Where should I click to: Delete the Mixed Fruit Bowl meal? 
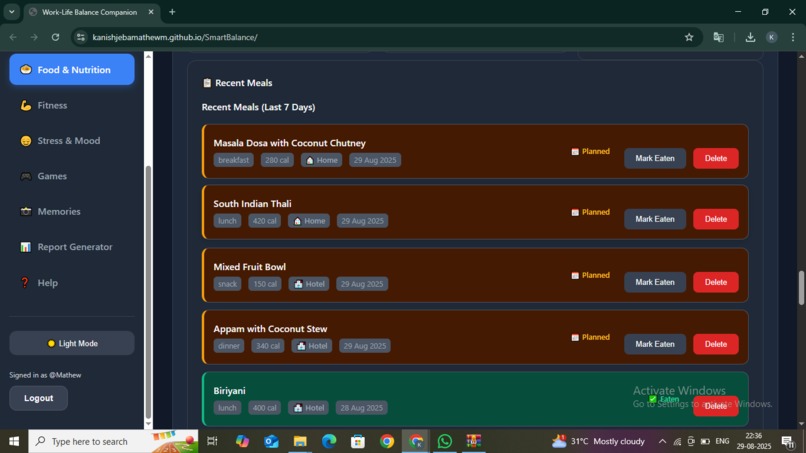(716, 282)
